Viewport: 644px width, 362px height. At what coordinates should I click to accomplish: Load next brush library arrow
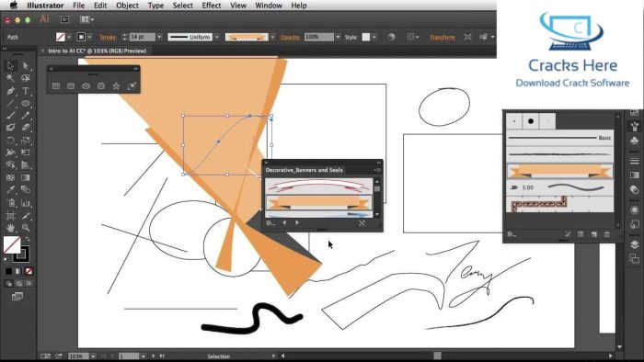pyautogui.click(x=297, y=223)
